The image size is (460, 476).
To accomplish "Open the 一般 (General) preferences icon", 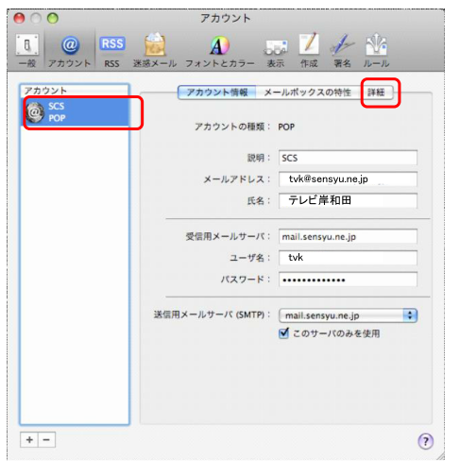I will click(27, 50).
